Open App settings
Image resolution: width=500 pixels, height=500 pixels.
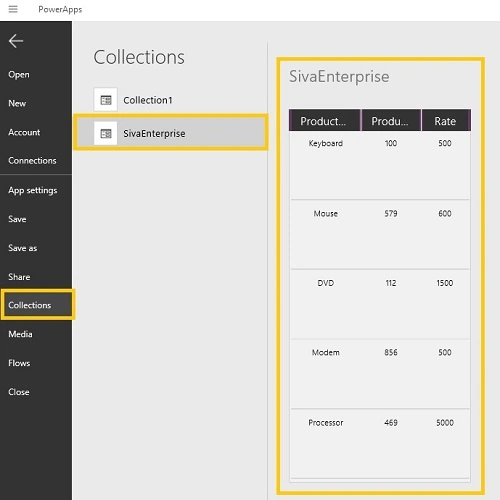(x=33, y=190)
